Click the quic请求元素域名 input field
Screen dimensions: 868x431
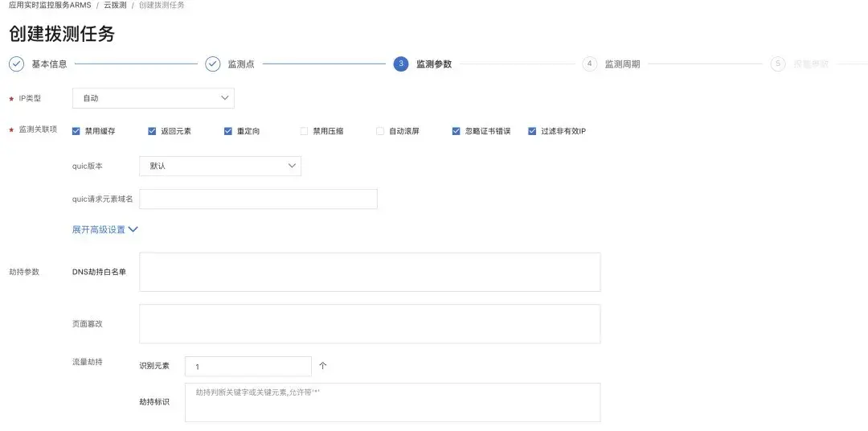point(259,199)
